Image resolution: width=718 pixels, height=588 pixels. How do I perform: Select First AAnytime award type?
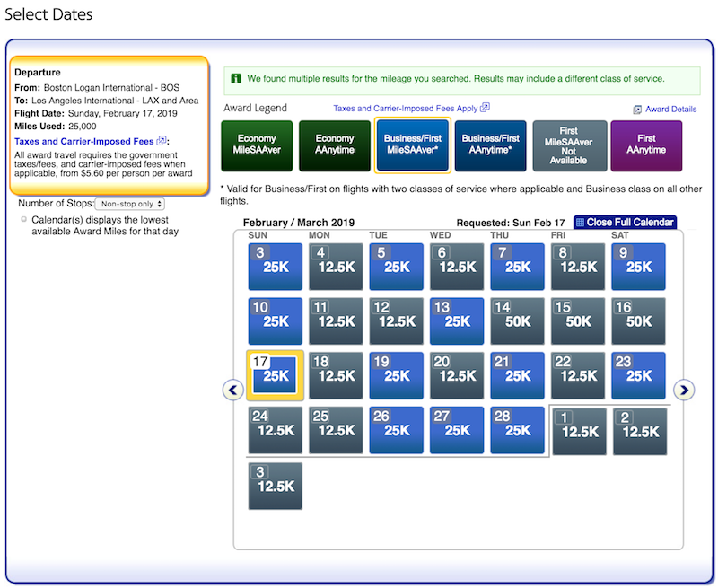(x=646, y=145)
